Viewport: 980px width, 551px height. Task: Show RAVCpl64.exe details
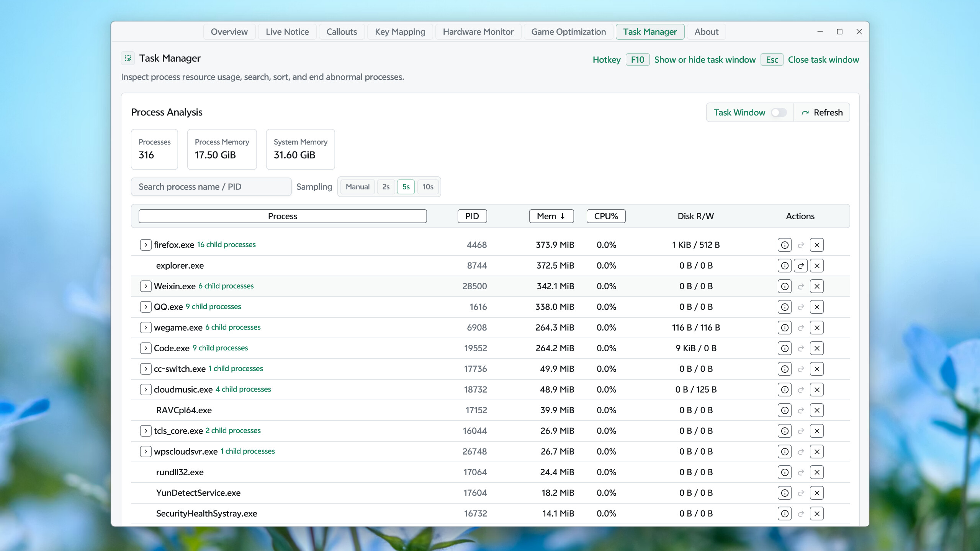784,410
